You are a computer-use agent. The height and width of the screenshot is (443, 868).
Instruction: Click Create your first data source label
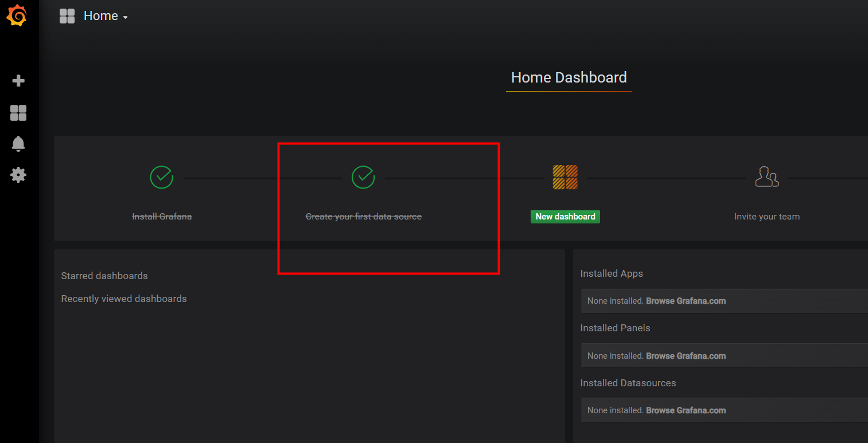pyautogui.click(x=364, y=217)
